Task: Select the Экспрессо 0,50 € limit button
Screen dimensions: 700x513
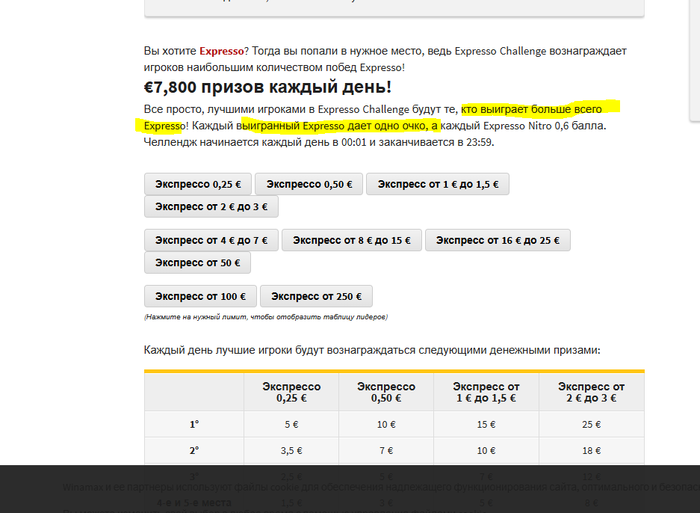Action: pyautogui.click(x=309, y=184)
